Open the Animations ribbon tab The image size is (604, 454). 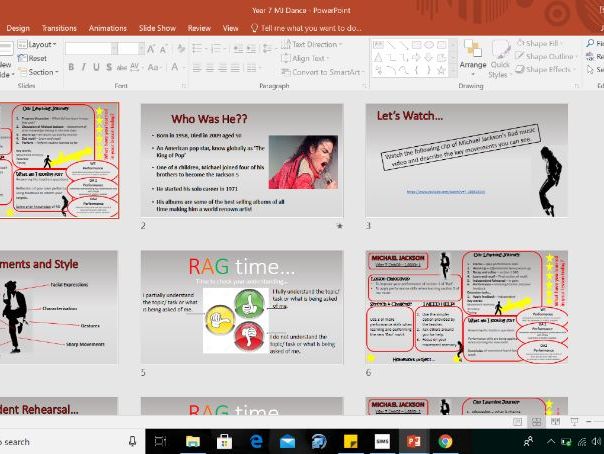[107, 28]
